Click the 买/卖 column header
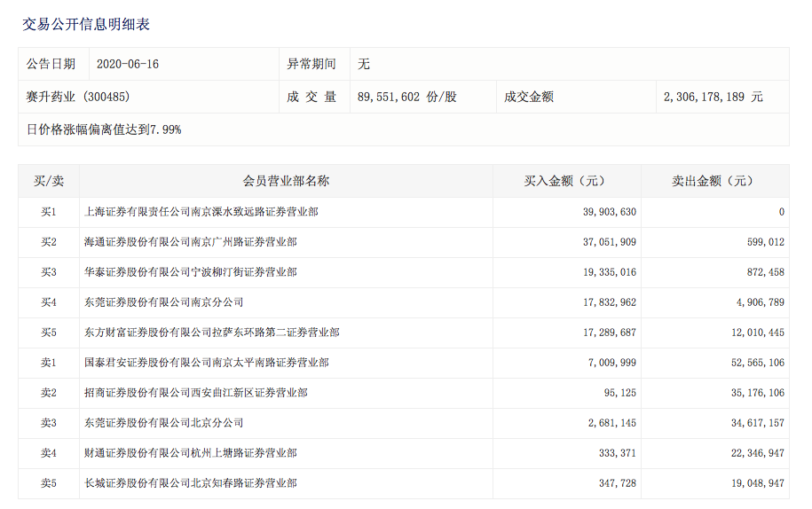The image size is (812, 509). (x=49, y=181)
